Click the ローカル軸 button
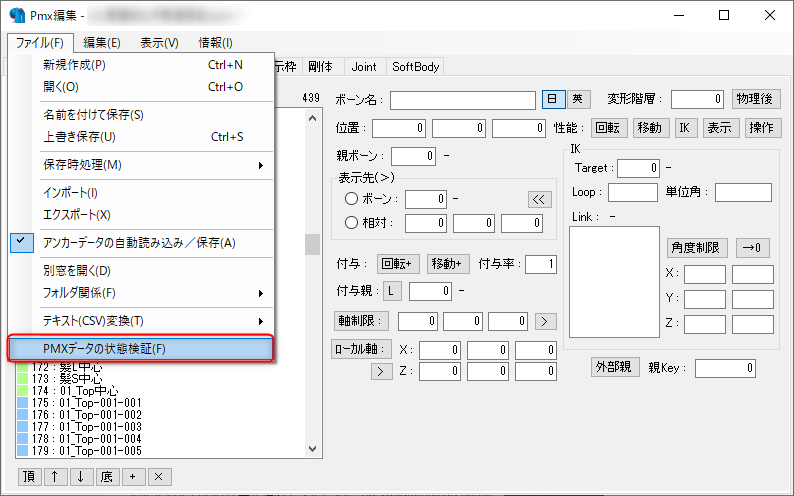Image resolution: width=794 pixels, height=496 pixels. [362, 349]
